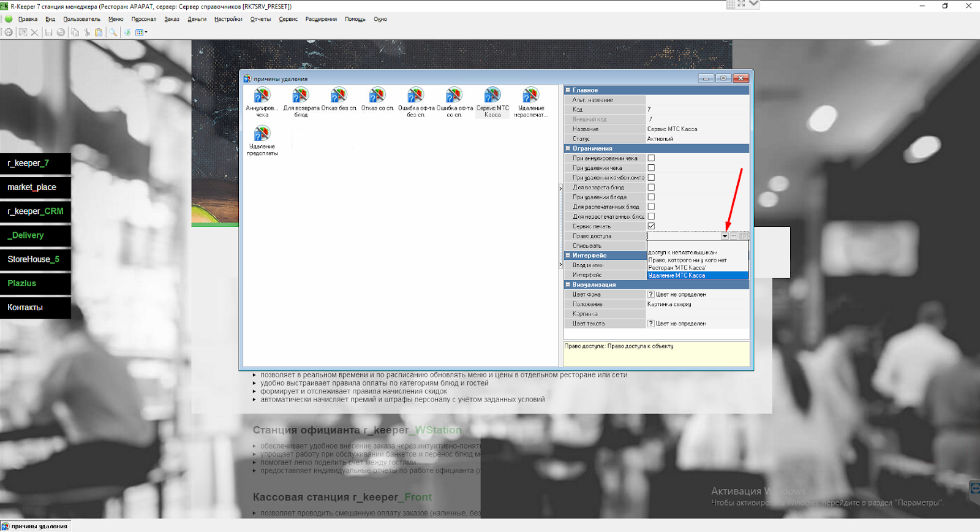
Task: Select the 'Отказ без сп.' reason icon
Action: click(339, 99)
